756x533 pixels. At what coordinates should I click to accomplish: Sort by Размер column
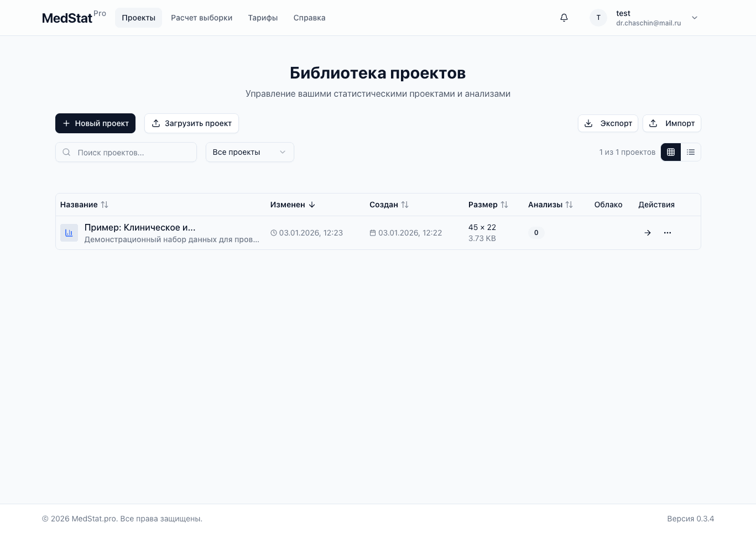[488, 205]
